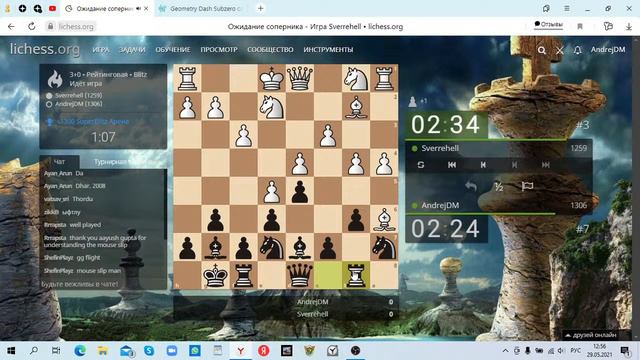Open browser downloads icon
Image resolution: width=640 pixels, height=360 pixels.
coord(629,27)
